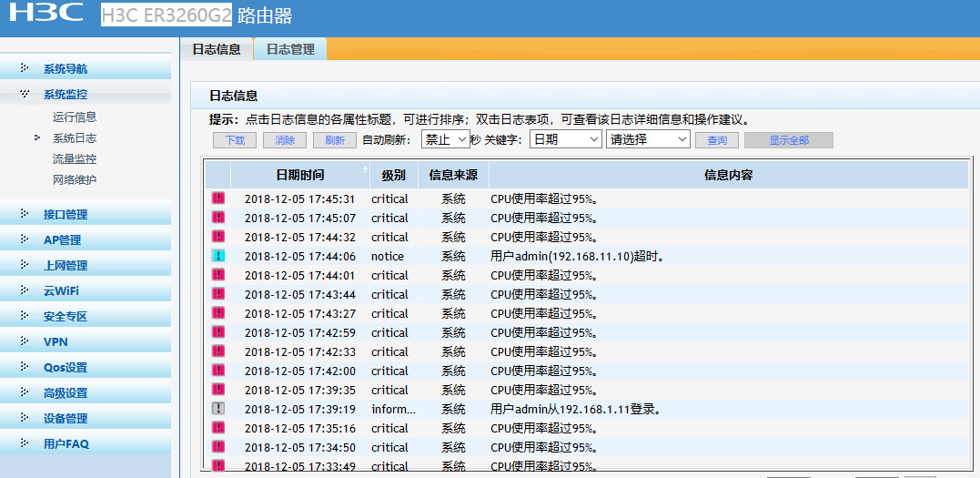Expand 系统导航 menu section
Viewport: 980px width, 478px height.
tap(86, 69)
